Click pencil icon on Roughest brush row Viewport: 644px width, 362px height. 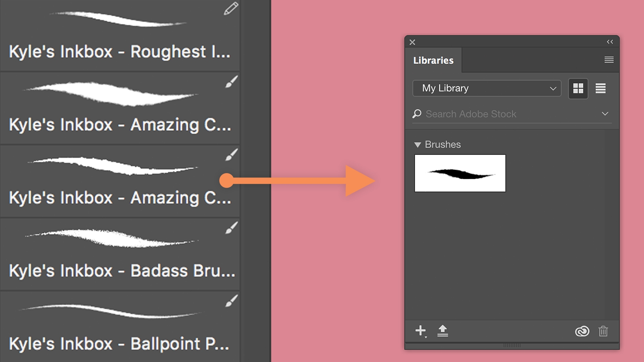click(x=231, y=9)
